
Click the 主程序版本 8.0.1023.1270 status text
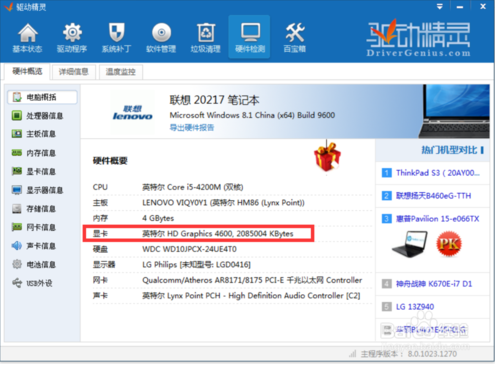(409, 354)
